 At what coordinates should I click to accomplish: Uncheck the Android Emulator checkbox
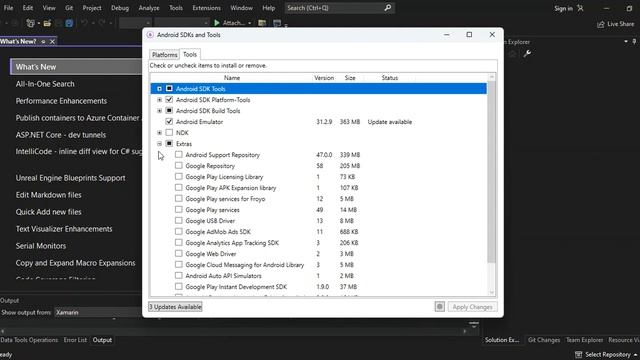pyautogui.click(x=169, y=122)
